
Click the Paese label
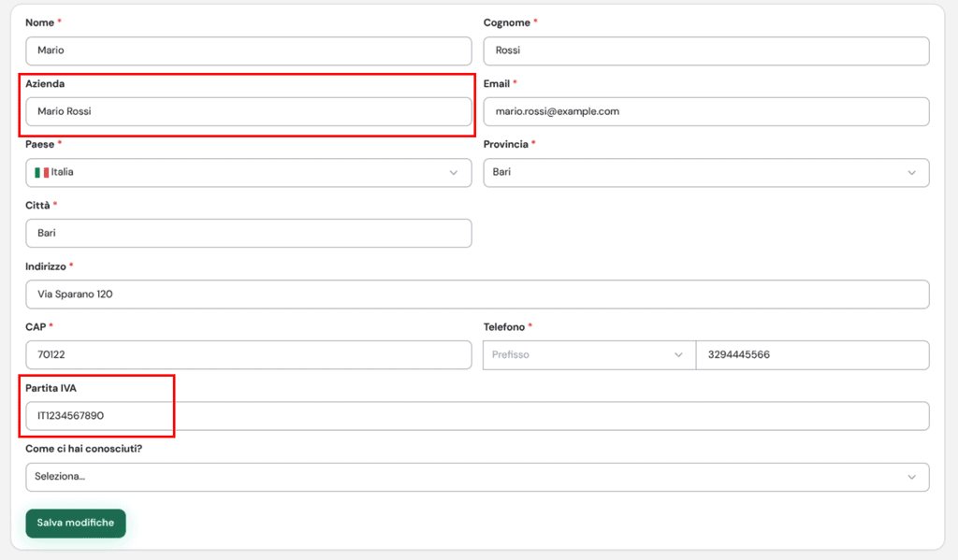tap(39, 144)
